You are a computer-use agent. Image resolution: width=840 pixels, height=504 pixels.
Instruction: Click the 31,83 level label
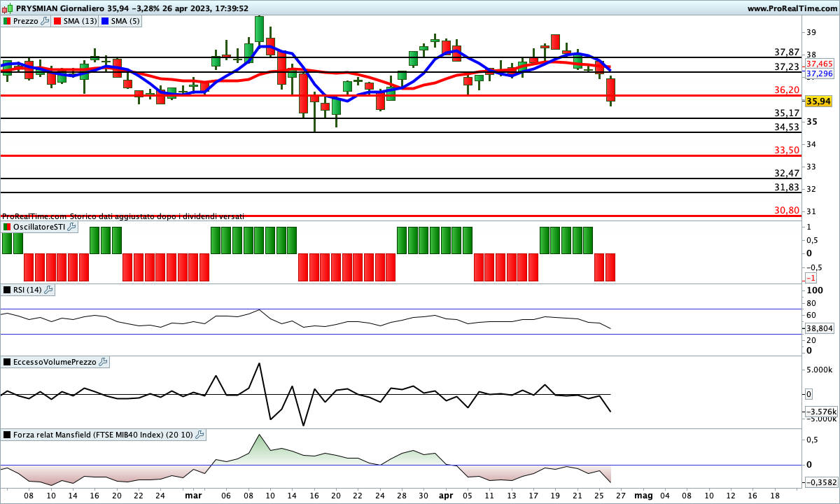787,188
